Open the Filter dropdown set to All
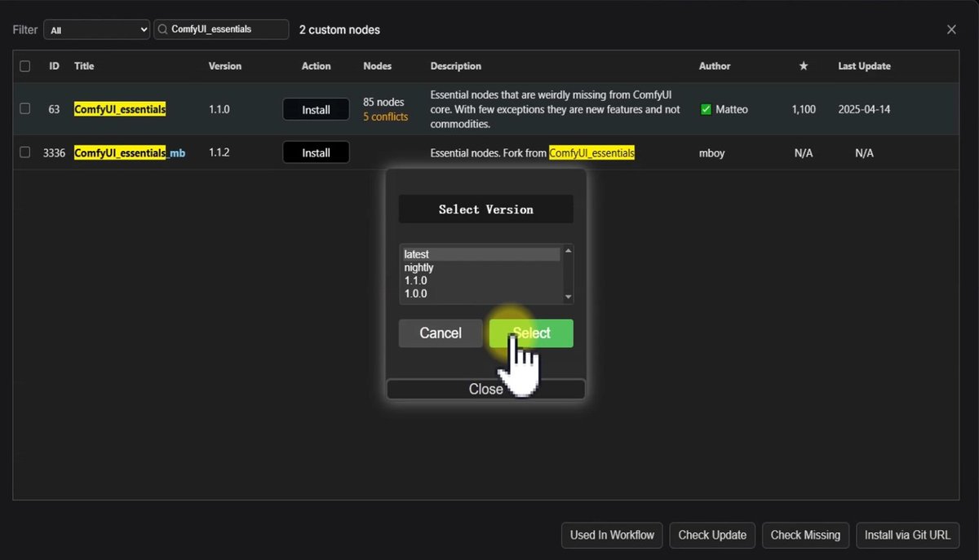Image resolution: width=979 pixels, height=560 pixels. (x=96, y=29)
